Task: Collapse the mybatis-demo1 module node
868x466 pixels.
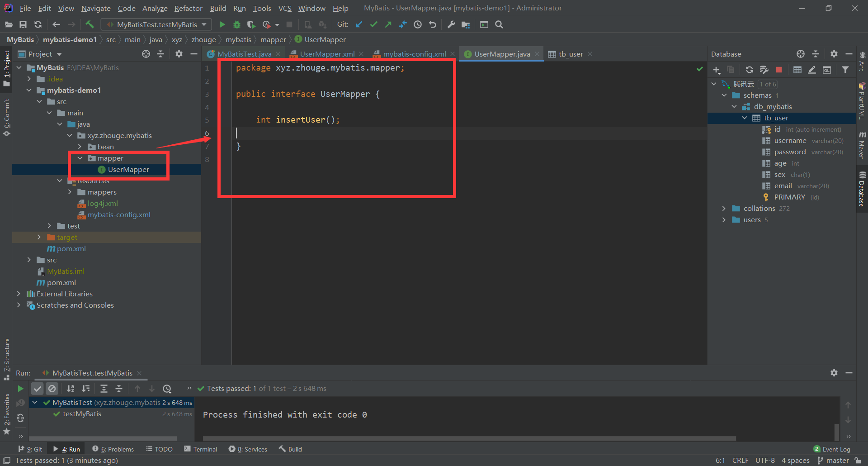Action: (x=29, y=90)
